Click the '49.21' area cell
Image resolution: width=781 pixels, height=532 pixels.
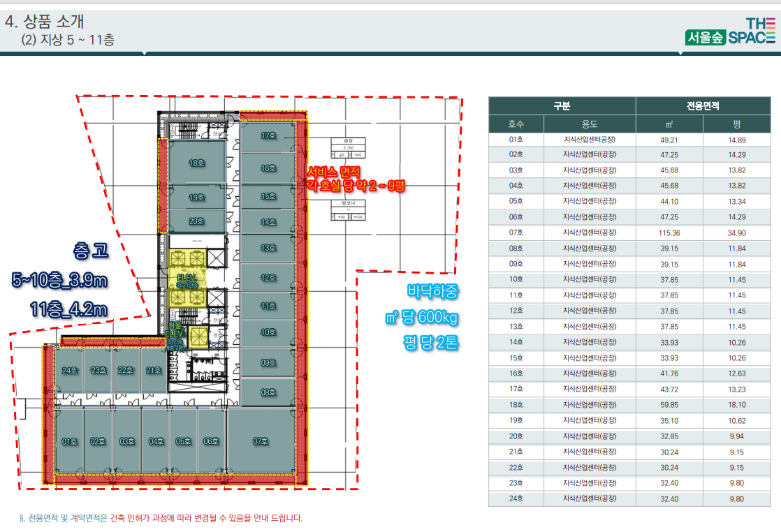click(x=669, y=140)
